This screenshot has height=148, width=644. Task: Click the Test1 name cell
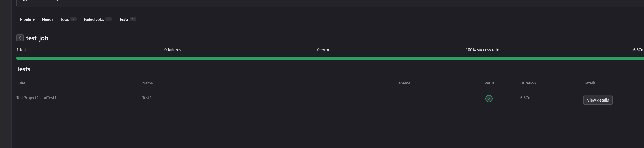coord(147,98)
